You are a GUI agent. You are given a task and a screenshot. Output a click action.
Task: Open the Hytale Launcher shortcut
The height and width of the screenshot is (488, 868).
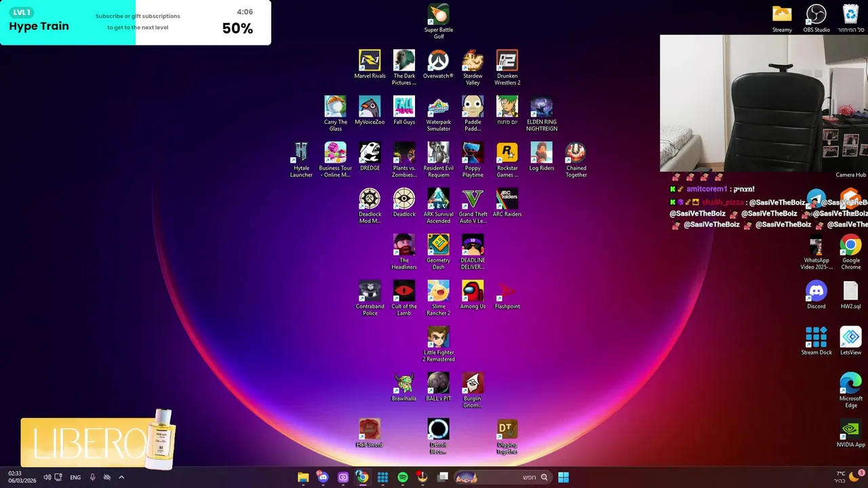301,159
